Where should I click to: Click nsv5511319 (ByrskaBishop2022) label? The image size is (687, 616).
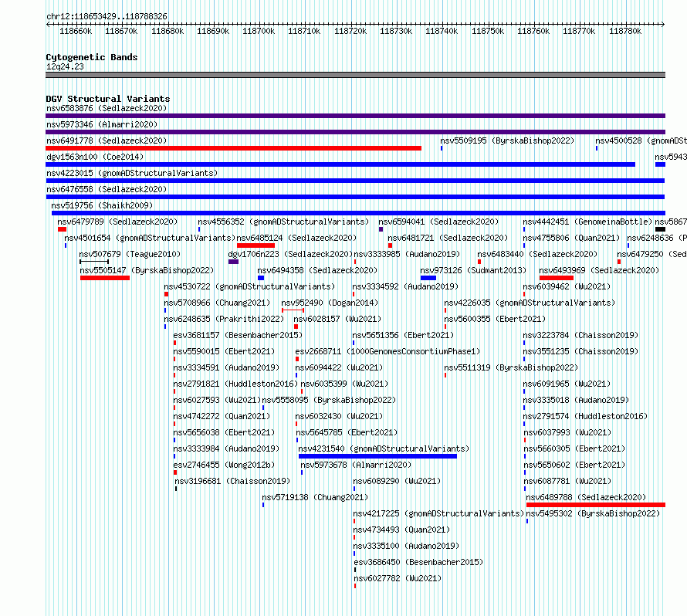(x=511, y=367)
